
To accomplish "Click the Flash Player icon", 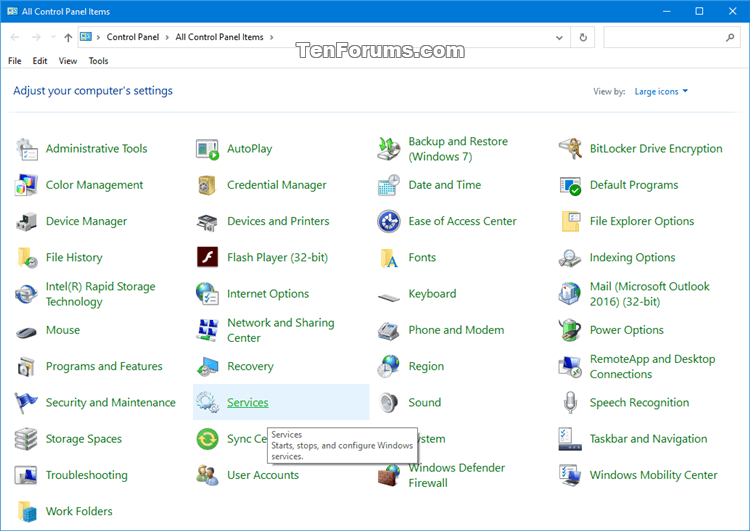I will pos(208,257).
